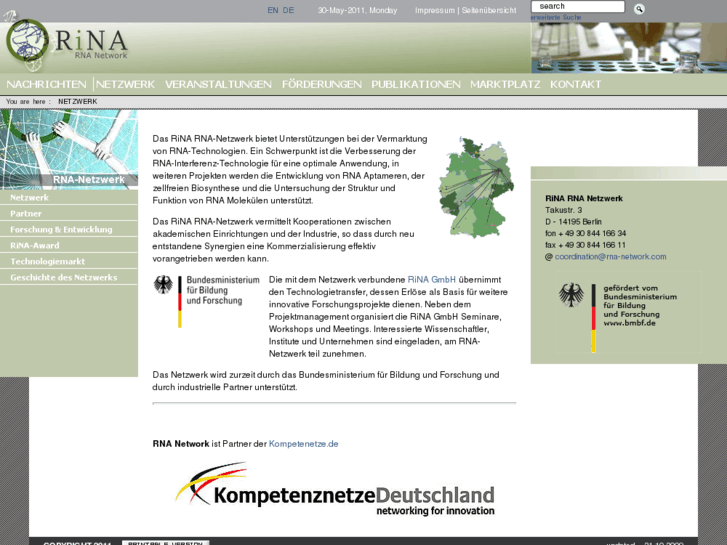The height and width of the screenshot is (545, 727).
Task: Click the date text 30-May-2011, Monday
Action: pos(357,10)
